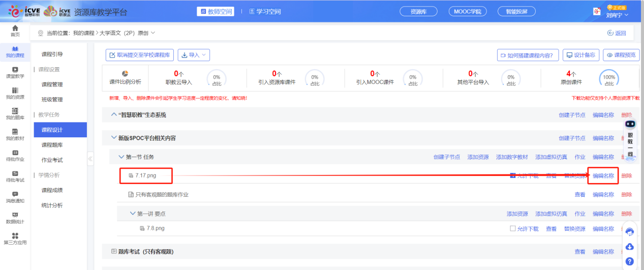This screenshot has width=644, height=270.
Task: Open 数据统计 sidebar icon
Action: pos(15,218)
